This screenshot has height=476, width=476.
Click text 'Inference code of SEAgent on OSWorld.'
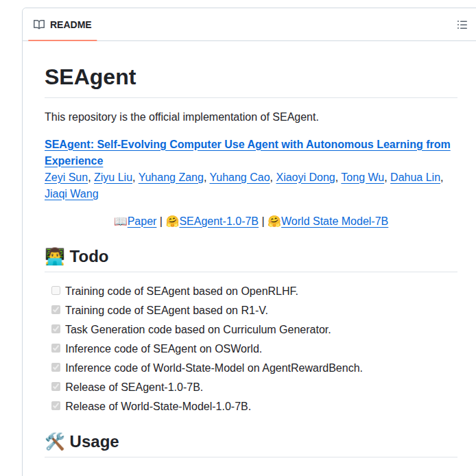pyautogui.click(x=163, y=348)
